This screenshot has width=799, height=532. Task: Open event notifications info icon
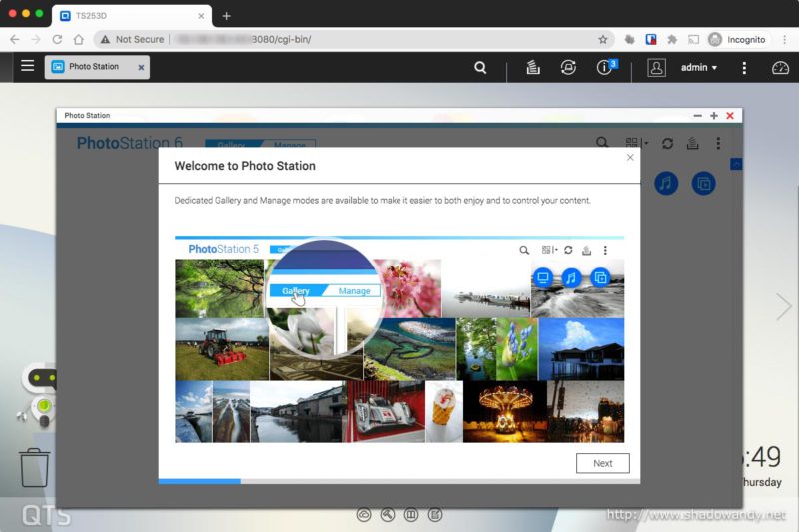click(604, 68)
